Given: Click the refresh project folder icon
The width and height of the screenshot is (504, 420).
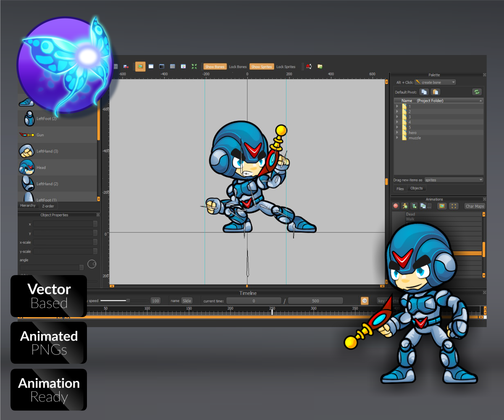Looking at the screenshot, I should tap(477, 92).
